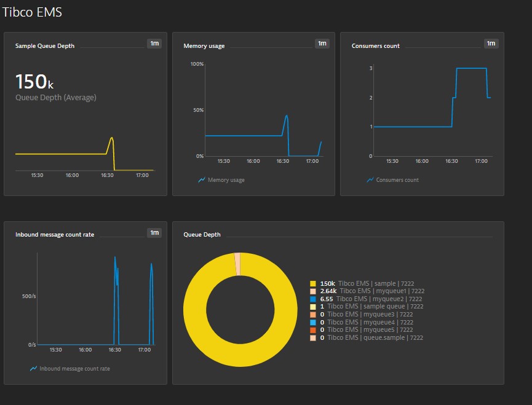532x405 pixels.
Task: Click the 'Consumers count' tile title
Action: click(376, 45)
